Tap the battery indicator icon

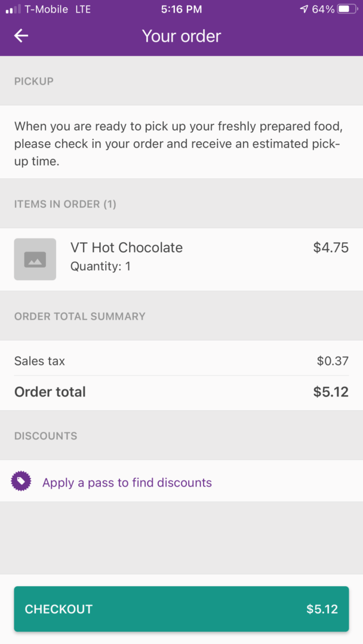(x=347, y=9)
